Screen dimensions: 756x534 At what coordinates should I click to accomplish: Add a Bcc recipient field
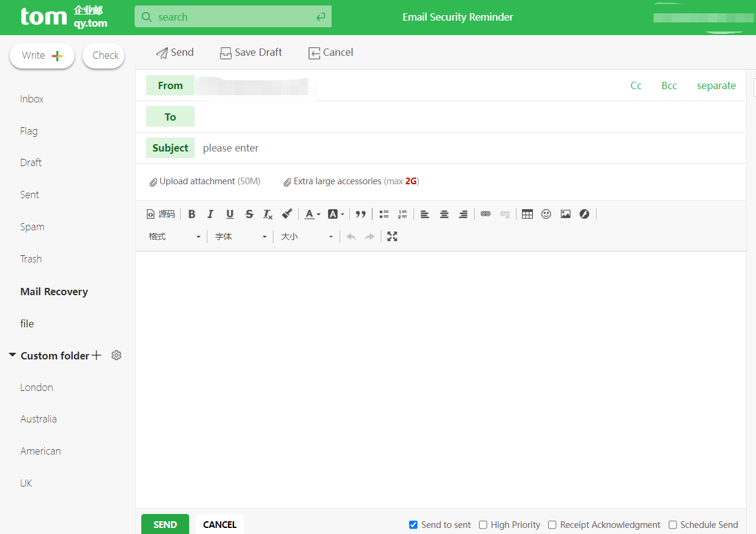[669, 85]
